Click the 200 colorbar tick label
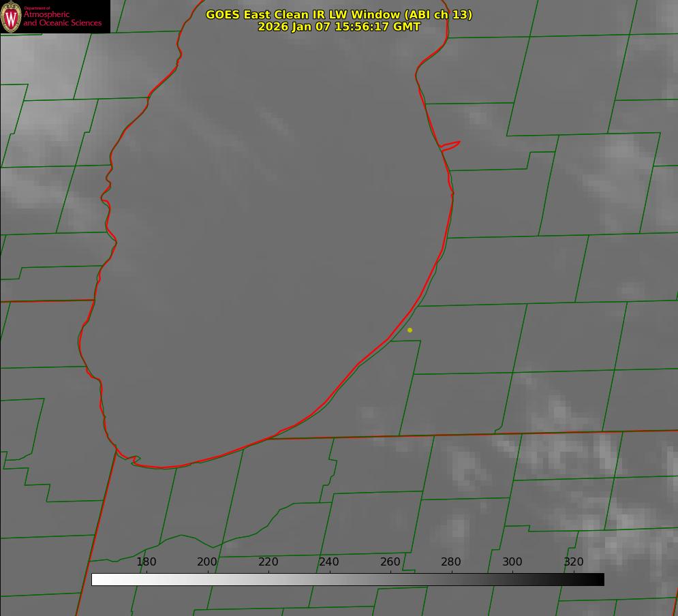This screenshot has width=678, height=616. [207, 562]
